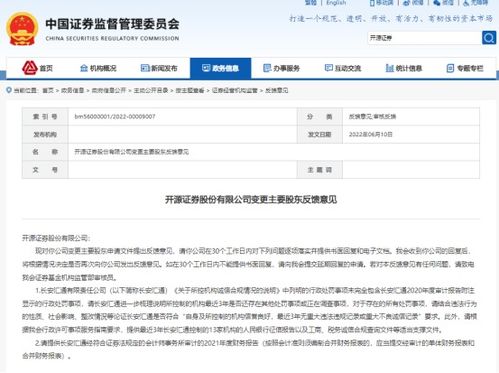Open the 统计信息 navigation tab

pyautogui.click(x=404, y=68)
